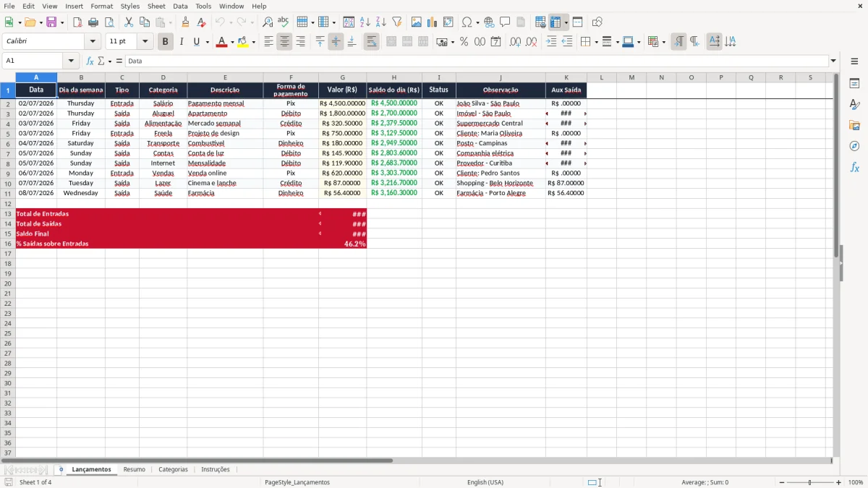Open the Sheet menu
Image resolution: width=868 pixels, height=488 pixels.
pyautogui.click(x=156, y=6)
